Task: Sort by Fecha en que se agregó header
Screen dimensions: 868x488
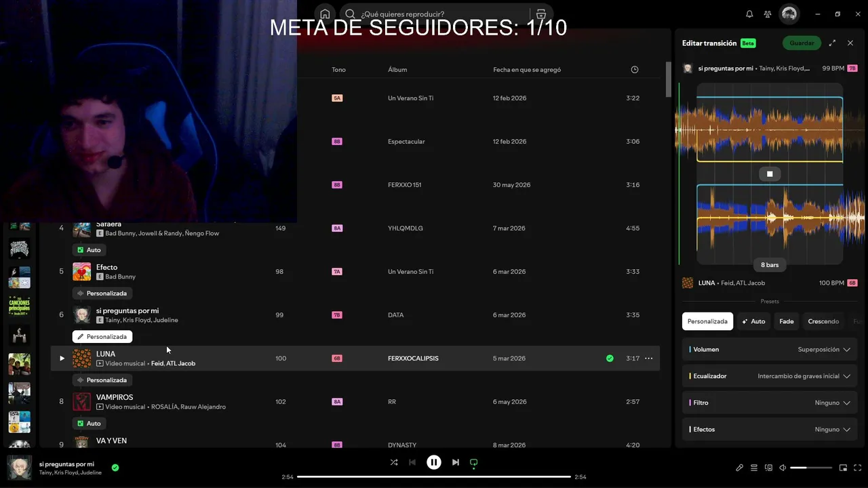Action: click(x=527, y=70)
